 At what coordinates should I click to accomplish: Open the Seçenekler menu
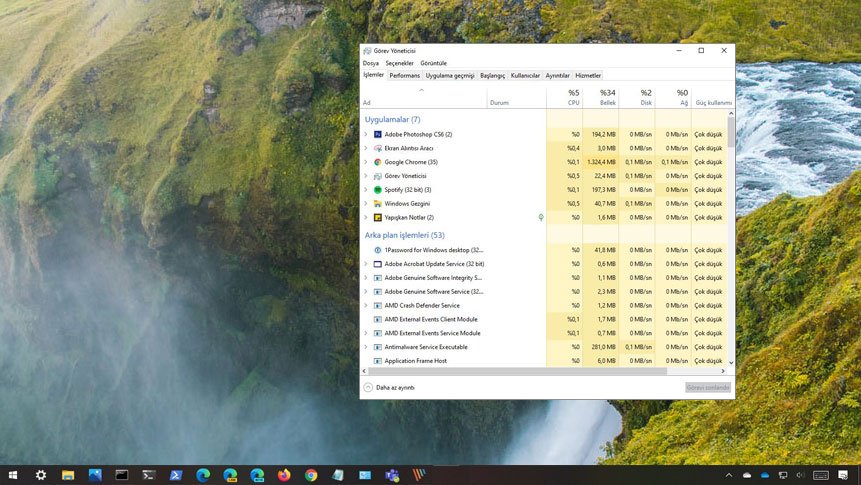click(399, 63)
